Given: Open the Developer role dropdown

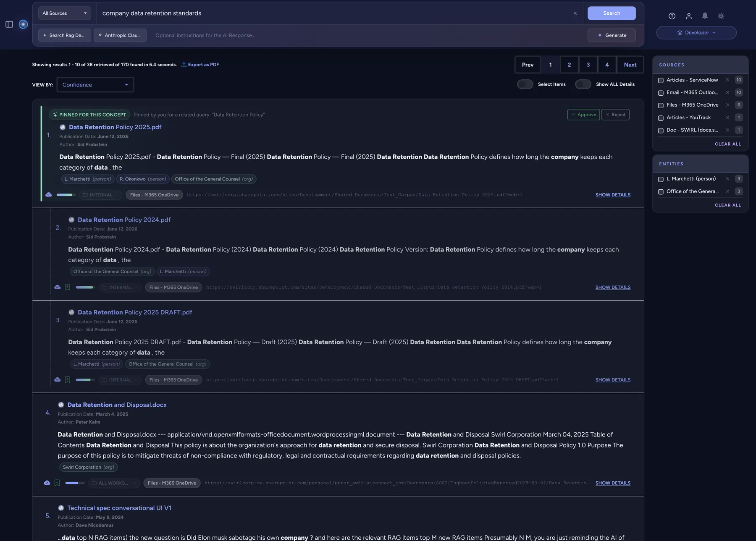Looking at the screenshot, I should (696, 33).
